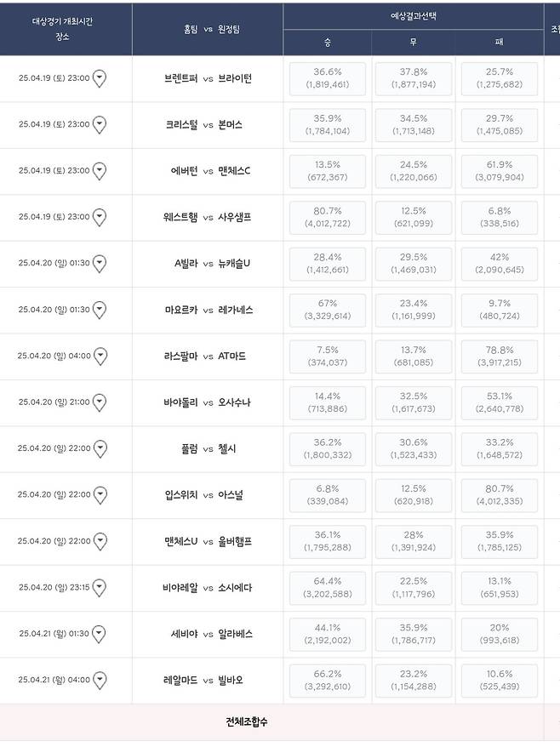Viewport: 560px width, 747px height.
Task: Expand details for A빌라 vs 뉴캐슬U match
Action: (x=102, y=264)
